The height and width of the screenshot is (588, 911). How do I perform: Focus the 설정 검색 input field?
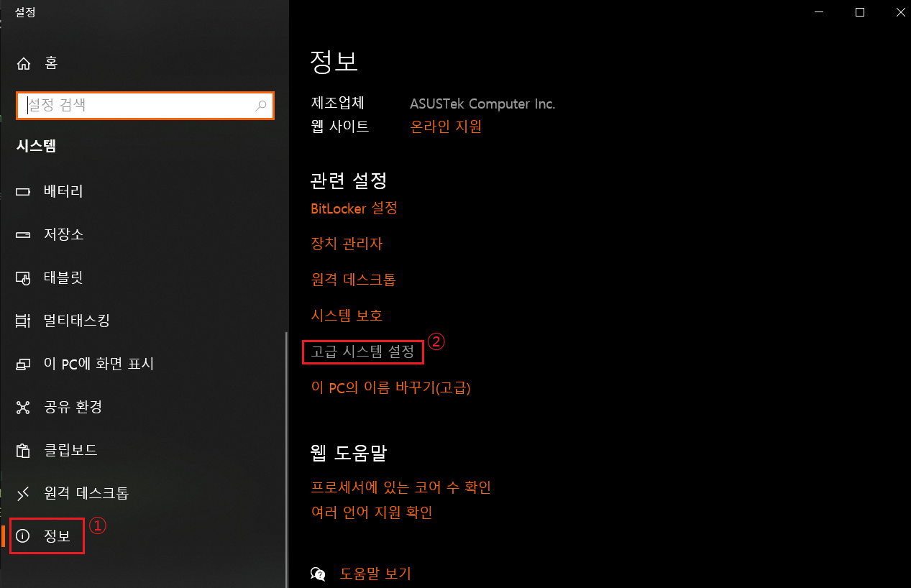point(145,106)
